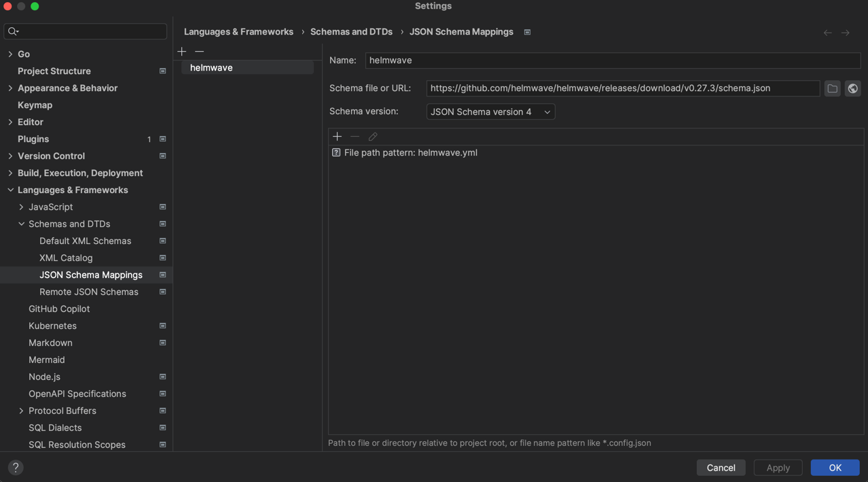Expand Protocol Buffers node
The height and width of the screenshot is (482, 868).
21,411
